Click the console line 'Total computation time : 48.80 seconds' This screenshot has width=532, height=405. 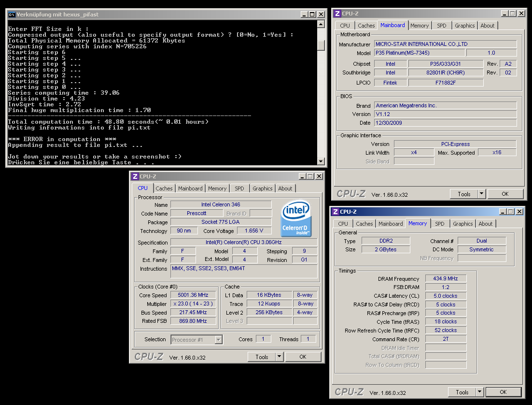click(x=82, y=122)
